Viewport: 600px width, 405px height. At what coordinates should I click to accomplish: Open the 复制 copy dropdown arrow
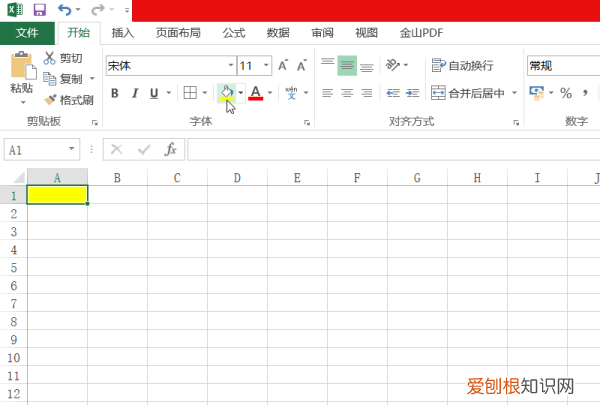(92, 79)
